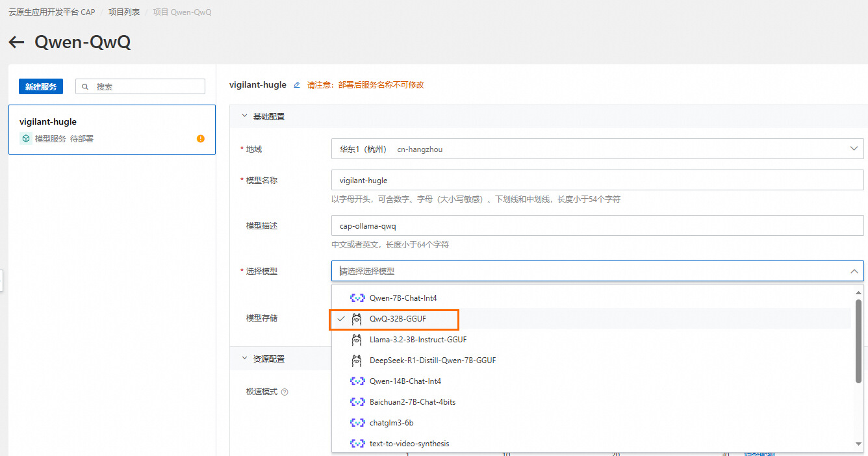Collapse the 选择模型 dropdown arrow
Screen dimensions: 868x456
[x=854, y=271]
